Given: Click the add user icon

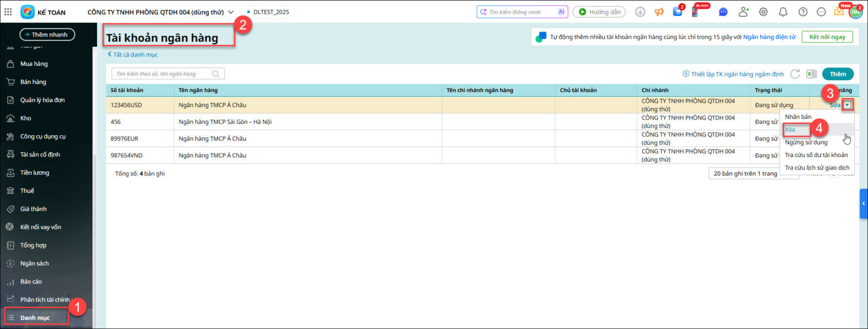Looking at the screenshot, I should click(743, 12).
